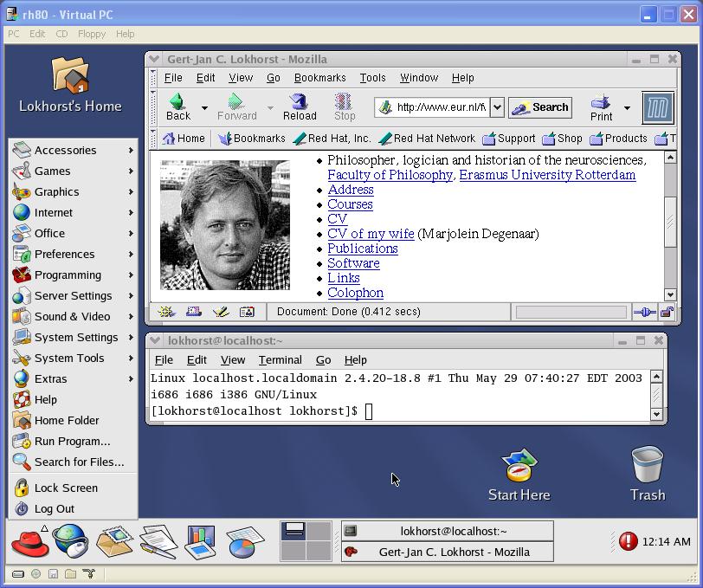Open Address Book from Mozilla status bar
Viewport: 703px width, 588px height.
[x=247, y=312]
